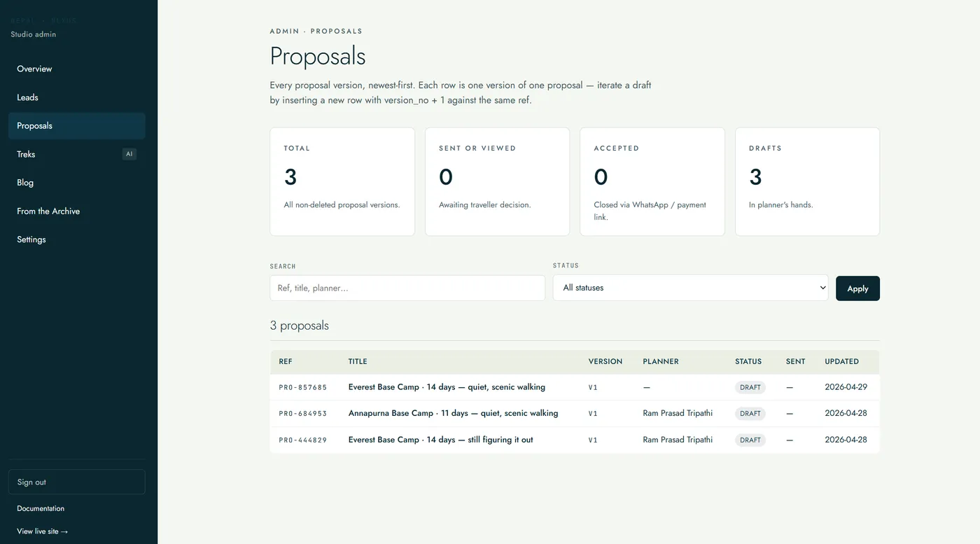The image size is (980, 544).
Task: Open View live site link
Action: click(43, 531)
